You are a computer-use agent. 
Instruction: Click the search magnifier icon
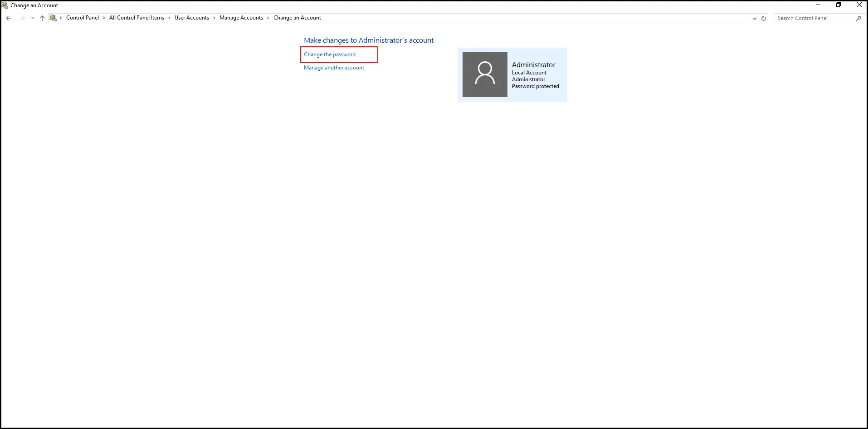click(x=858, y=18)
